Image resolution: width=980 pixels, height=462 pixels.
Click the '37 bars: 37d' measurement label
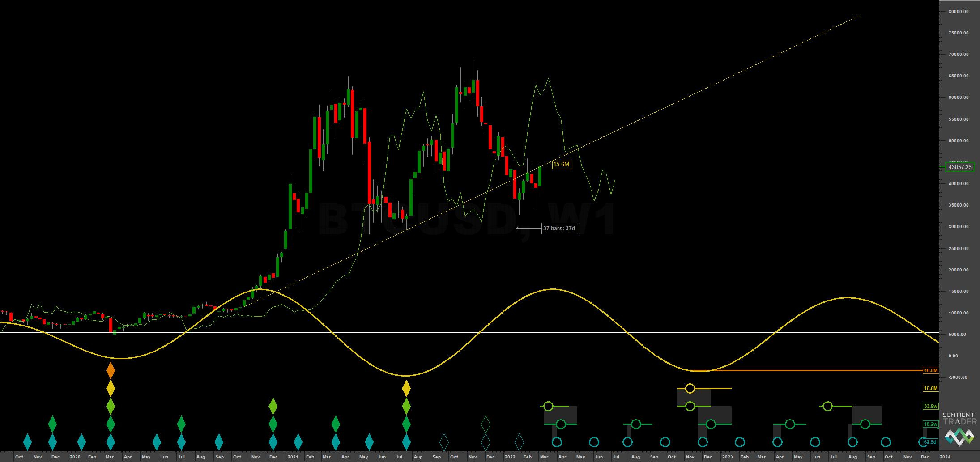[559, 229]
